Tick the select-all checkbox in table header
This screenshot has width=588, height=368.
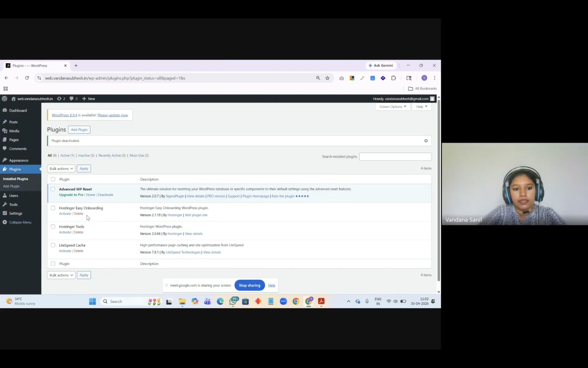click(53, 179)
